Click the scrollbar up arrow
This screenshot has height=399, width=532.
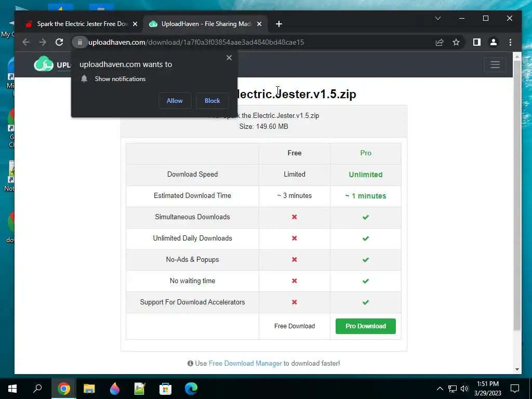point(517,56)
